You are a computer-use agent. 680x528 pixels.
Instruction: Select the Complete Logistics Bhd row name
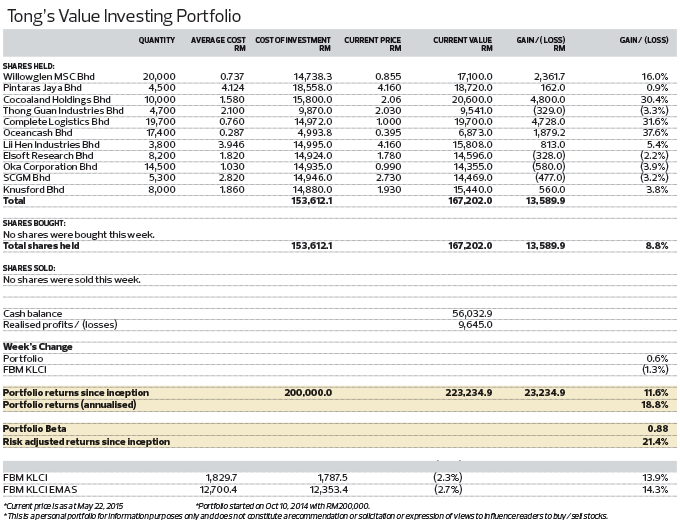[x=56, y=122]
